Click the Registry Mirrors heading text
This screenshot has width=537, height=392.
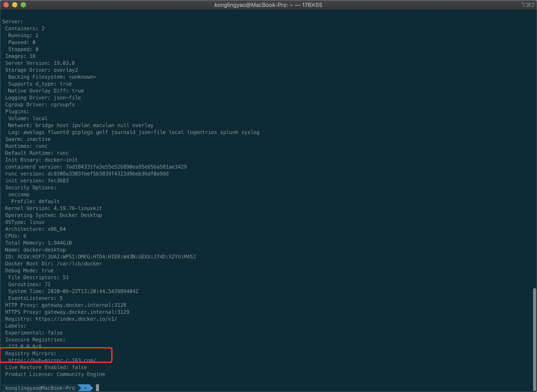click(x=31, y=354)
